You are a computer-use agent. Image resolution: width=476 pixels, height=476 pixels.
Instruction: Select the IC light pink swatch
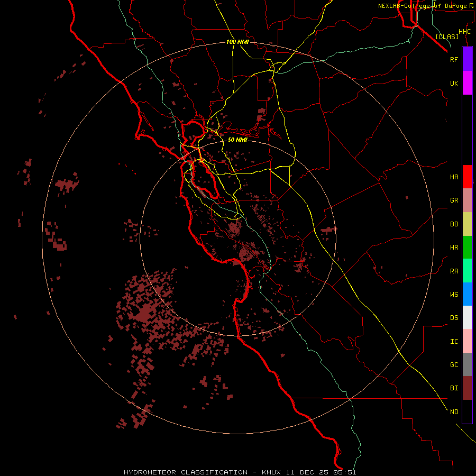(467, 341)
